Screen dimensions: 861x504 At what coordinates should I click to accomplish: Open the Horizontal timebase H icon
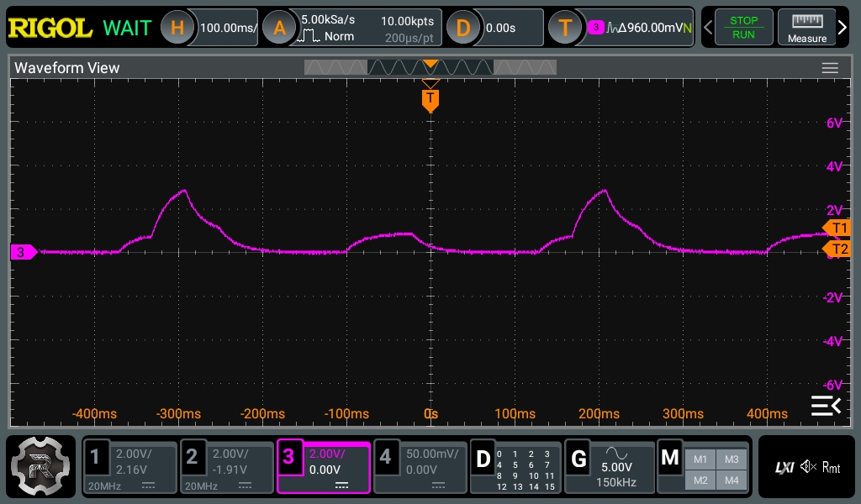tap(177, 28)
